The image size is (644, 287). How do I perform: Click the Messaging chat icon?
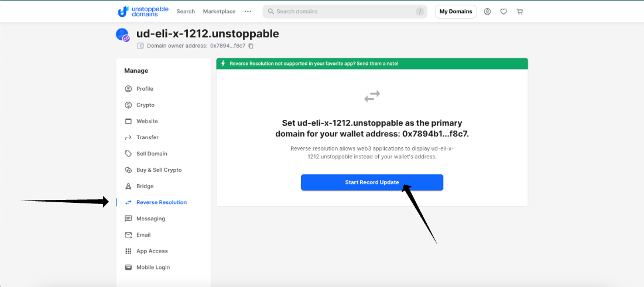[x=128, y=219]
